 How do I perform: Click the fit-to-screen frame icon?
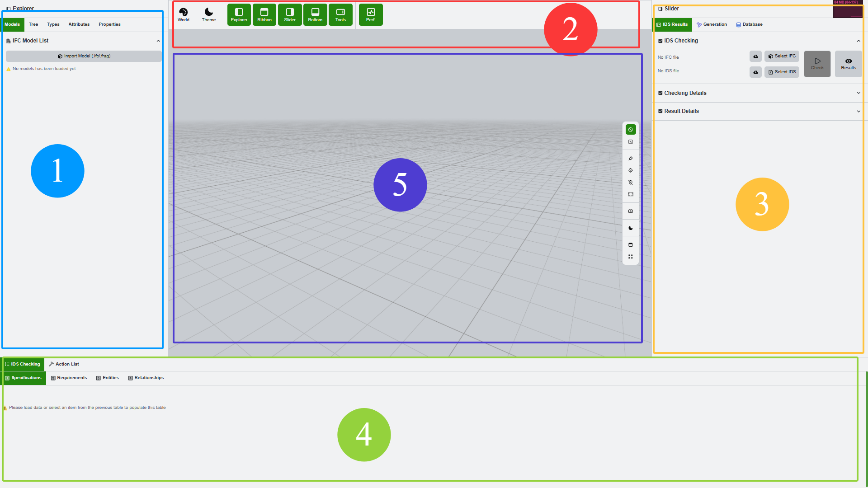(631, 195)
